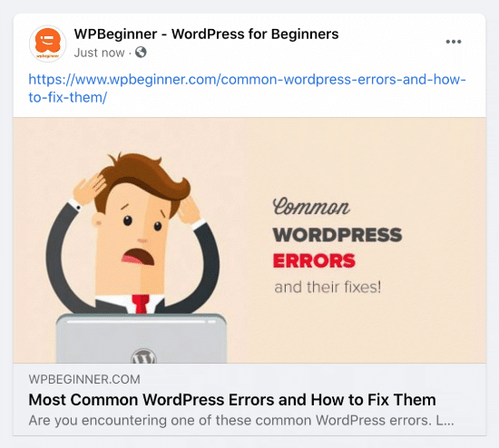Click the cursive Common text in image
Viewport: 499px width, 448px height.
pos(311,207)
